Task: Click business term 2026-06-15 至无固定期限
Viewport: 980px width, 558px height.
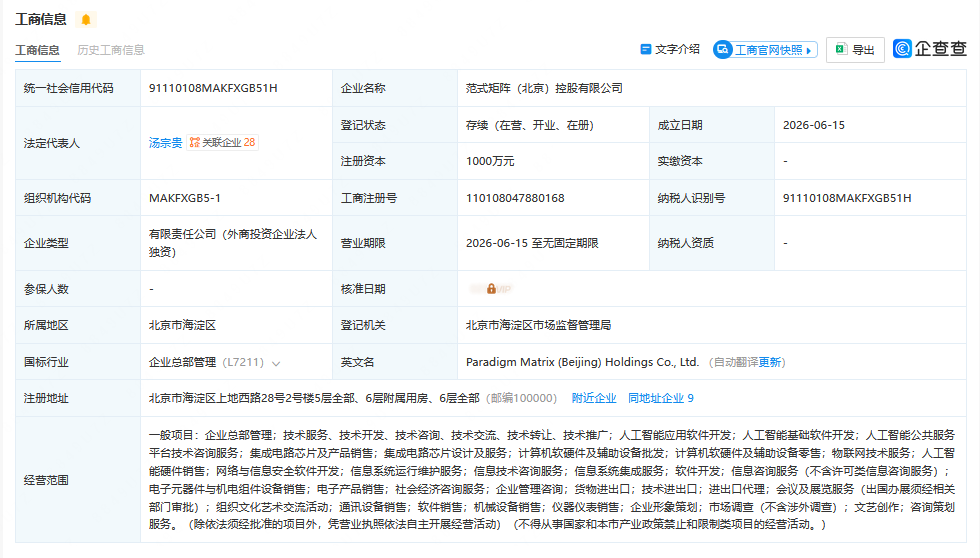Action: coord(532,243)
